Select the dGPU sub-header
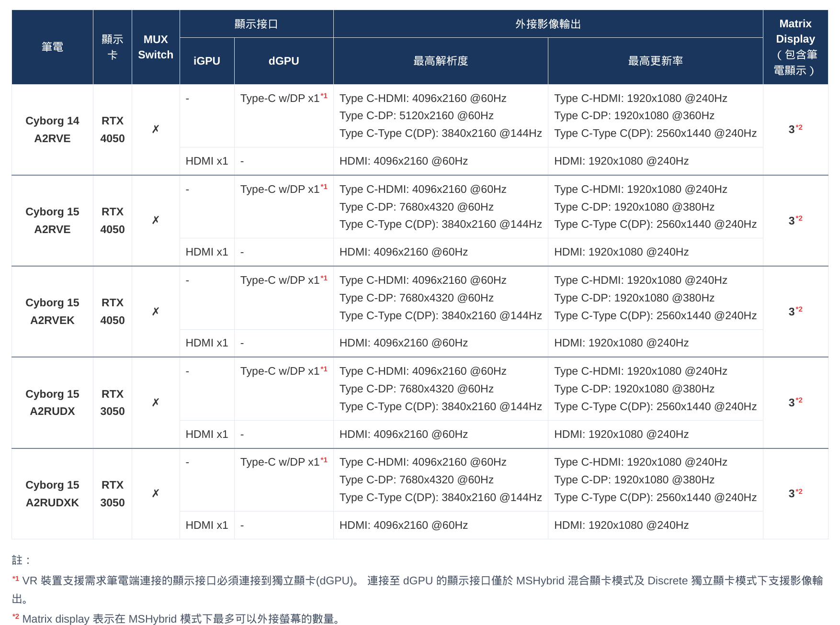The image size is (840, 625). [x=284, y=61]
